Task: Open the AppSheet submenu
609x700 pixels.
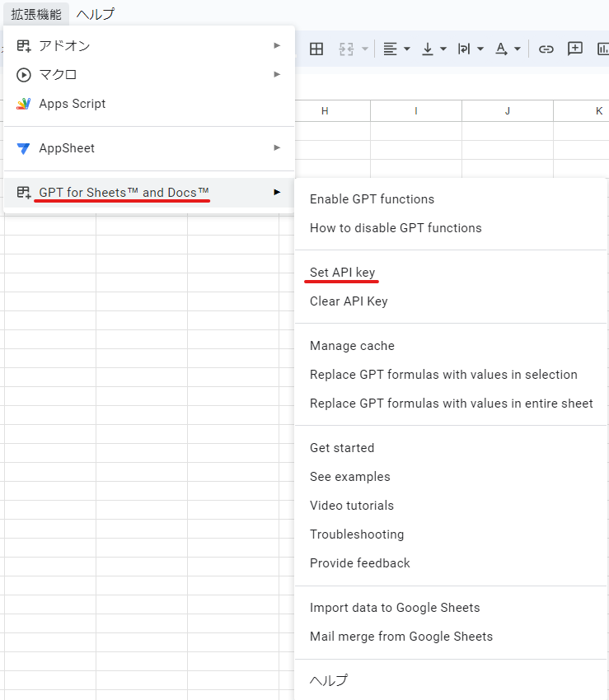Action: pos(149,148)
